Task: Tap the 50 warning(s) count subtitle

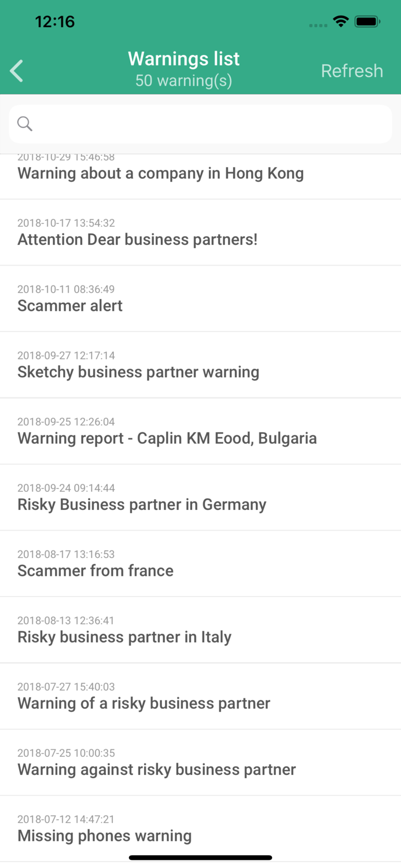Action: pyautogui.click(x=183, y=80)
